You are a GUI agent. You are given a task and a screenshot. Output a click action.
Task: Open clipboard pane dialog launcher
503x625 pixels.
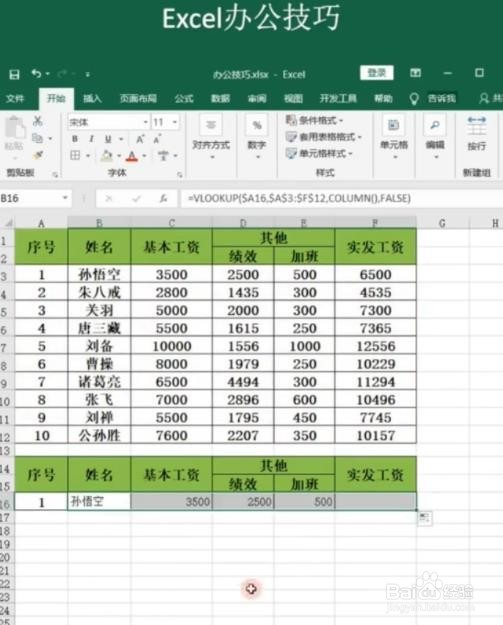coord(55,175)
